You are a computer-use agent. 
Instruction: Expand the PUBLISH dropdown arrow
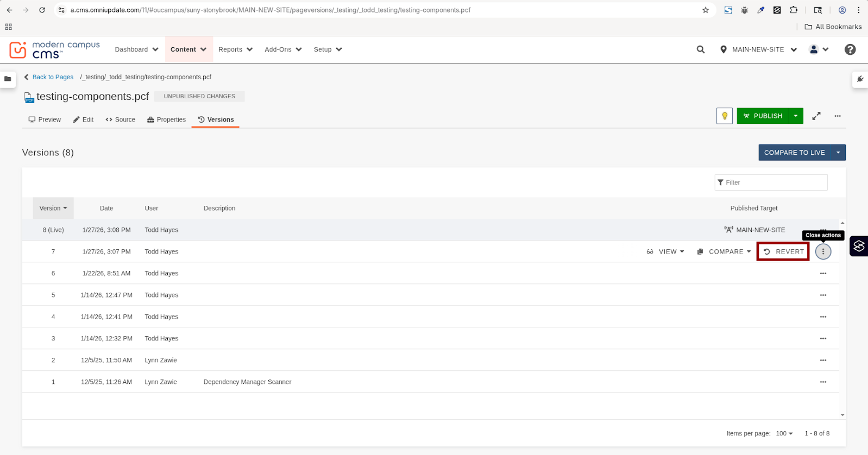click(796, 116)
